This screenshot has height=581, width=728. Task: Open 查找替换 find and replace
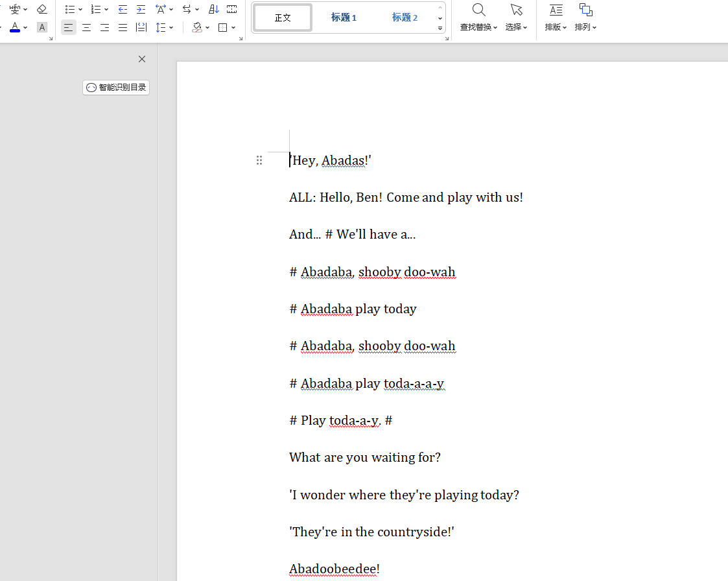tap(478, 18)
